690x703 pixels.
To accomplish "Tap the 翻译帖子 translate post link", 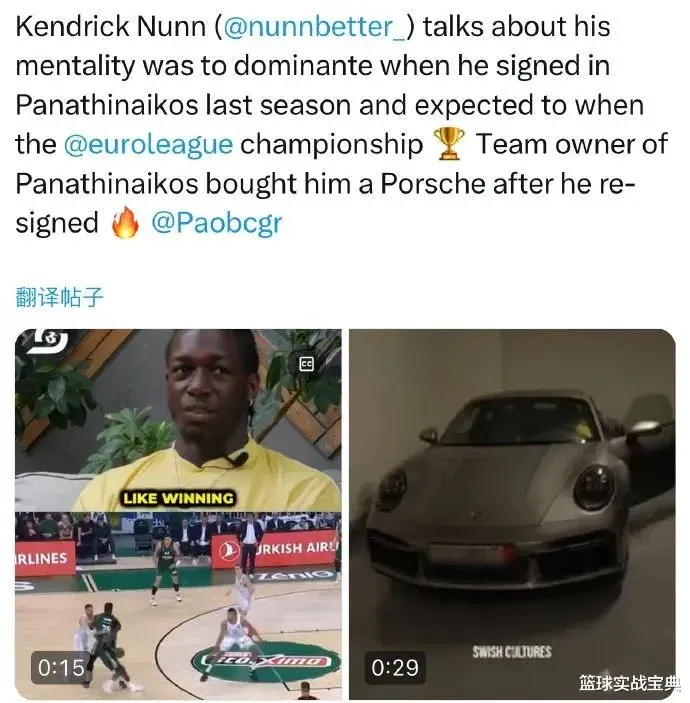I will (59, 297).
